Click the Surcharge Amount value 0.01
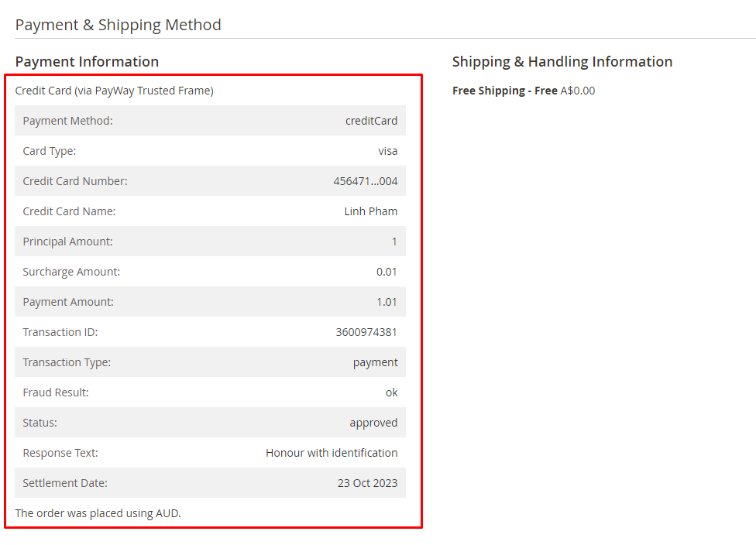Image resolution: width=756 pixels, height=545 pixels. (387, 272)
